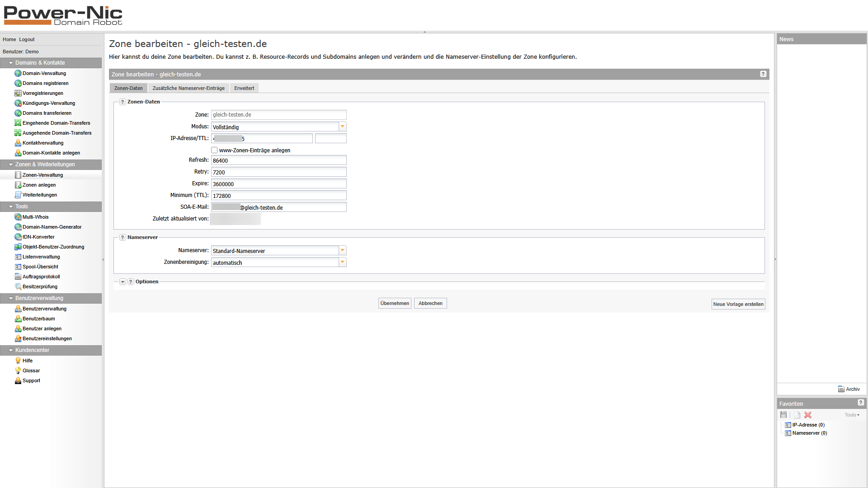Collapse the Domains & Kontakte menu group
The width and height of the screenshot is (868, 488).
click(x=11, y=63)
